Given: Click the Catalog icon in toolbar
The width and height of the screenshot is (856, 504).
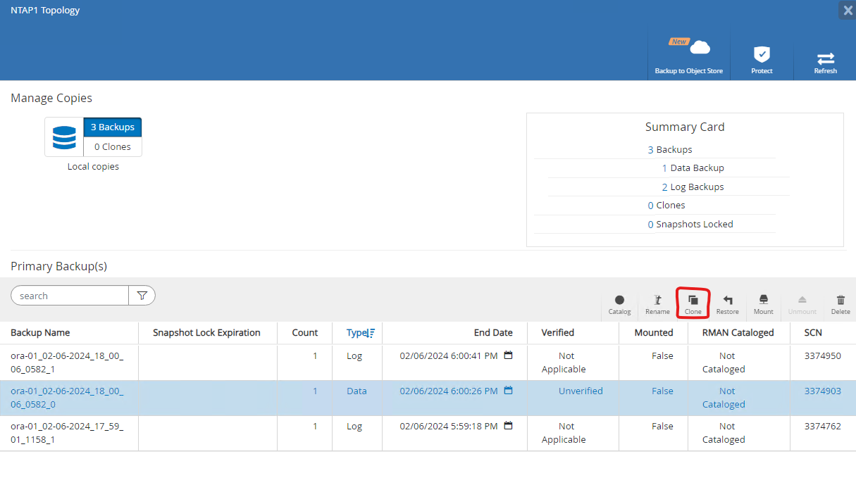Looking at the screenshot, I should pyautogui.click(x=619, y=301).
